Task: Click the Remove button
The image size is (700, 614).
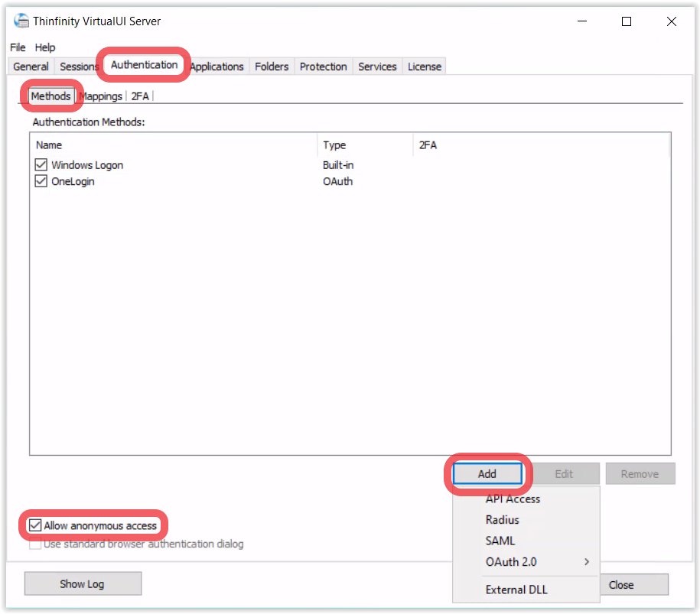Action: [x=640, y=473]
